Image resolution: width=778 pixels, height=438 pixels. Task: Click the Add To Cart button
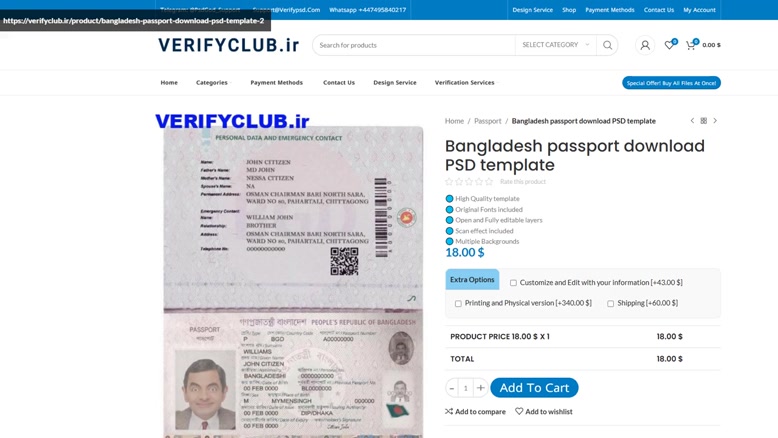pyautogui.click(x=534, y=388)
